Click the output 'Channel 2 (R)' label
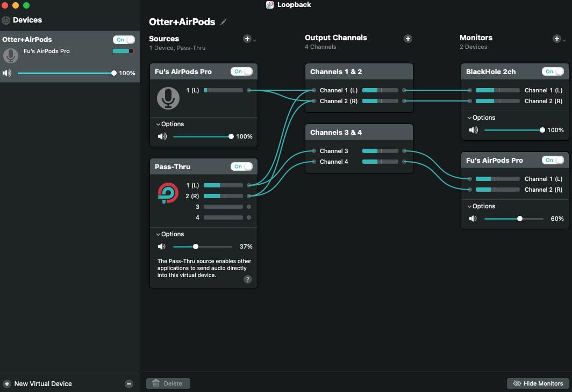The image size is (572, 392). point(339,101)
